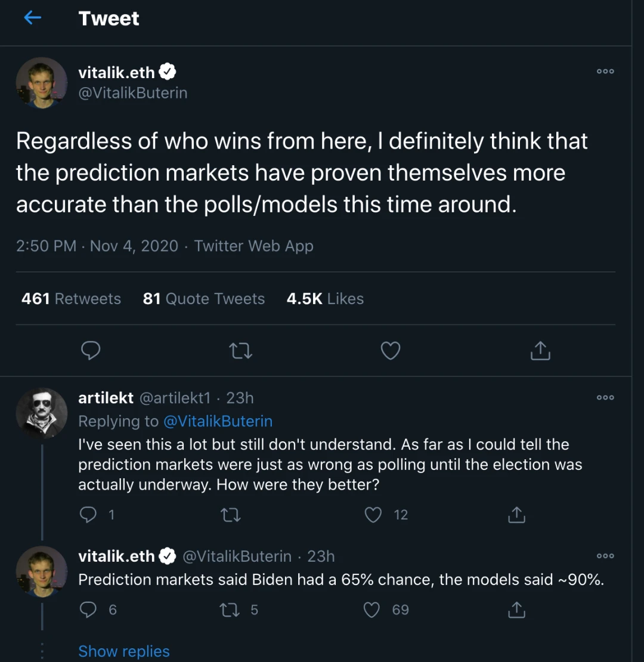Open more options on main tweet
Screen dimensions: 644x662
click(605, 72)
